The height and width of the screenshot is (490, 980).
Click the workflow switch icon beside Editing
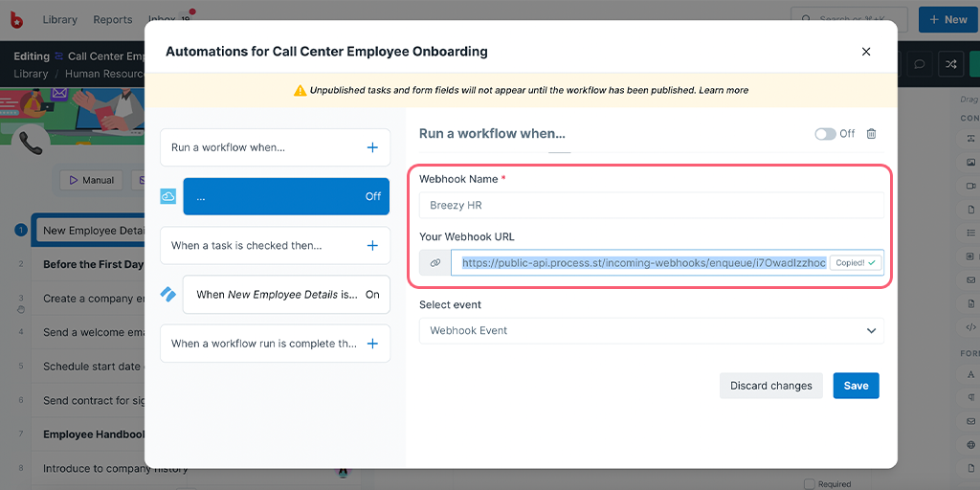[59, 56]
